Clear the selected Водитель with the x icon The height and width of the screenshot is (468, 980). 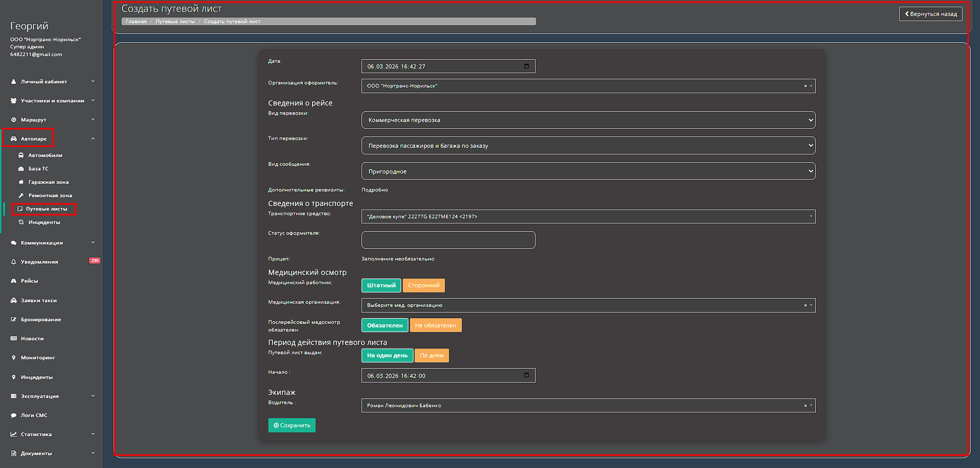(805, 406)
